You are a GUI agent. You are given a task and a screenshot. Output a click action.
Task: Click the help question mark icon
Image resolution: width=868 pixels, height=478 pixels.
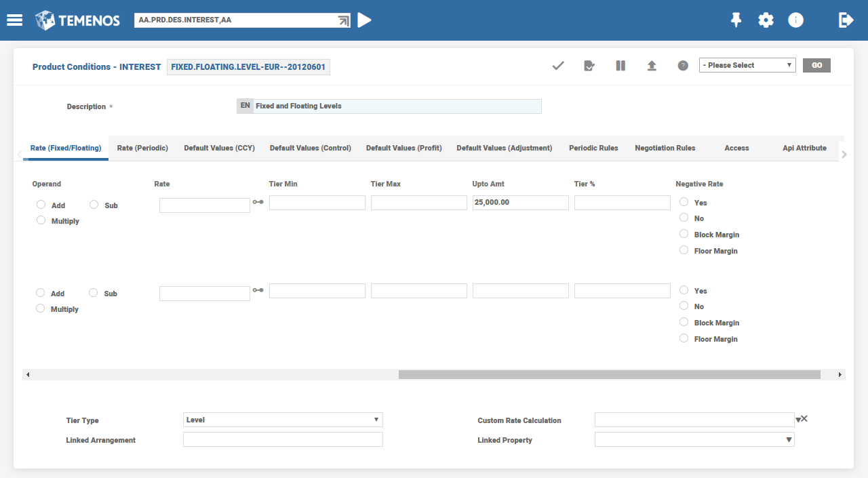click(683, 66)
